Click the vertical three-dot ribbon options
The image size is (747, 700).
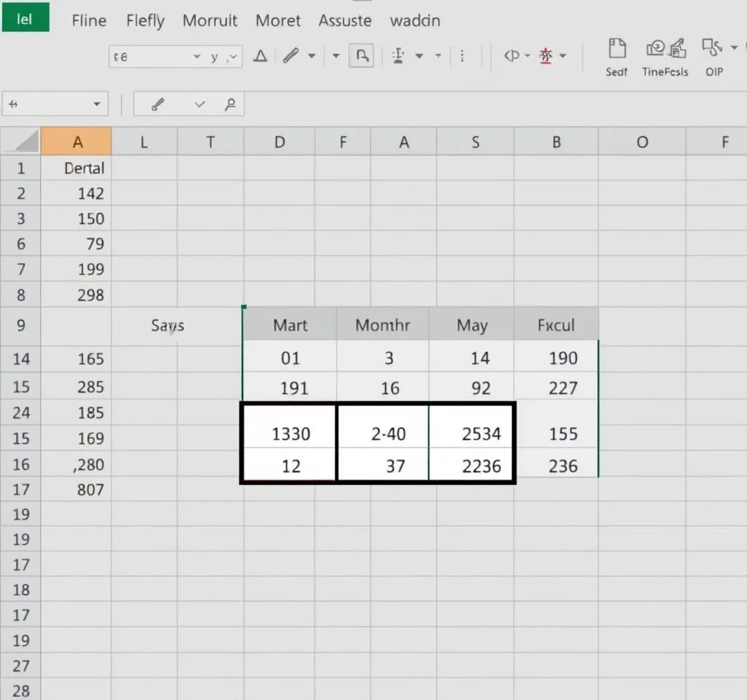463,56
